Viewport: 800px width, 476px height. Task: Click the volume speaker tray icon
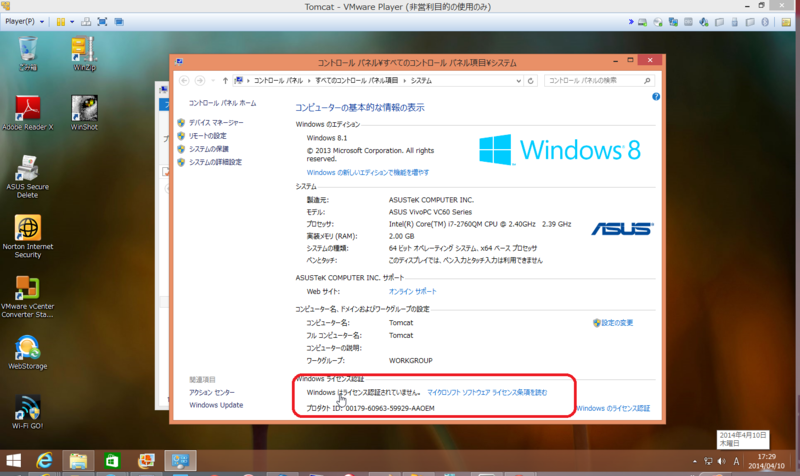(x=721, y=461)
